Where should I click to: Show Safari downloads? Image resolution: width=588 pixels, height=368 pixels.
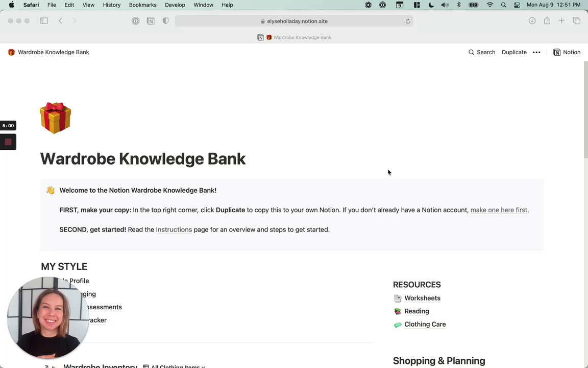[532, 21]
